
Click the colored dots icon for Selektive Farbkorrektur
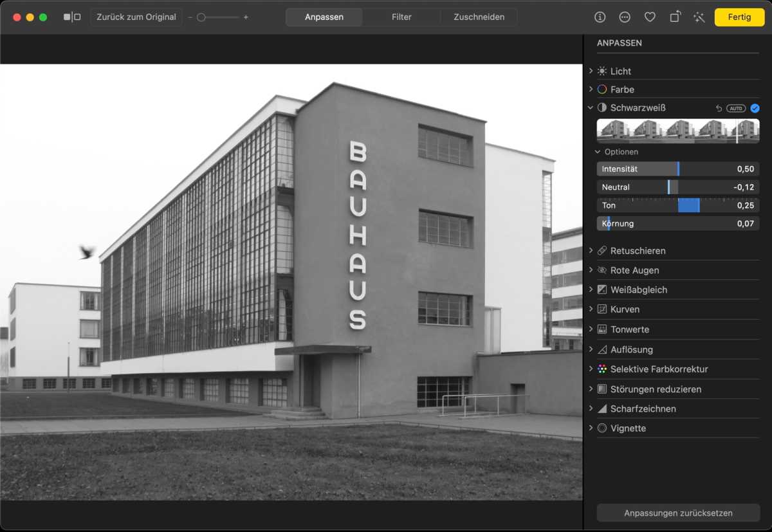tap(602, 369)
